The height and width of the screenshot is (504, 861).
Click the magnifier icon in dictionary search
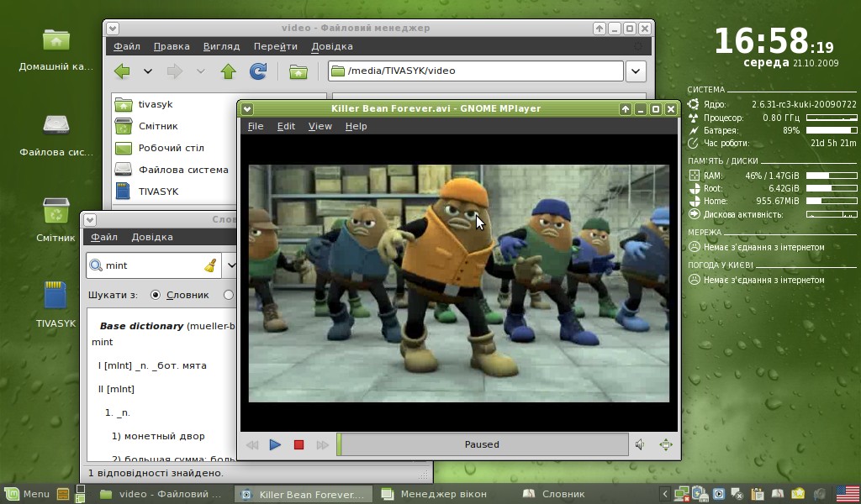click(x=96, y=265)
